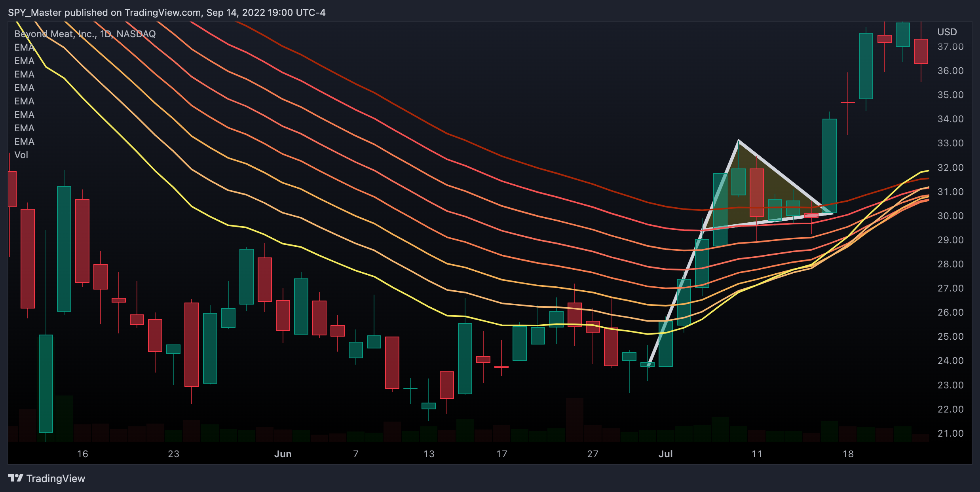Screen dimensions: 980x492
Task: Click the chart title Beyond Meat, Inc., 1D, NASDAQ
Action: coord(85,34)
